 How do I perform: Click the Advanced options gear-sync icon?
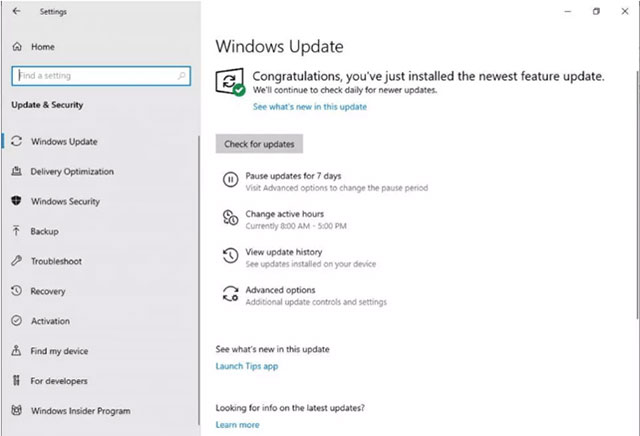click(x=230, y=294)
